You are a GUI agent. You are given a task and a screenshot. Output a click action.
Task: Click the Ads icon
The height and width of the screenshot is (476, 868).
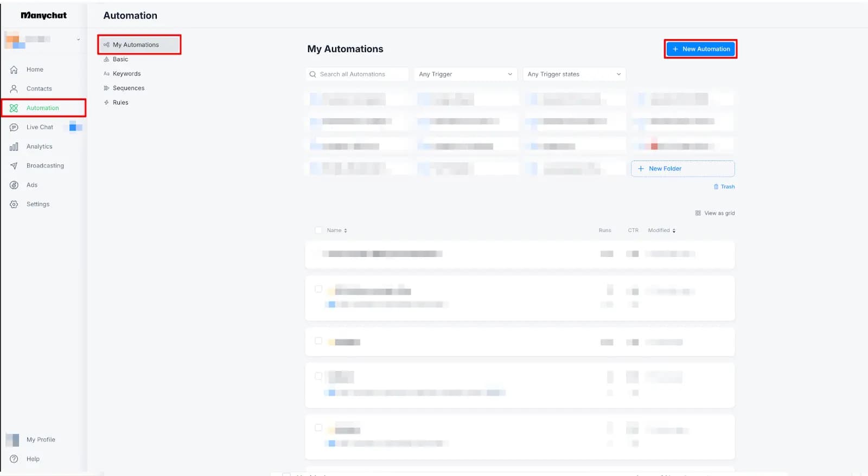(14, 185)
